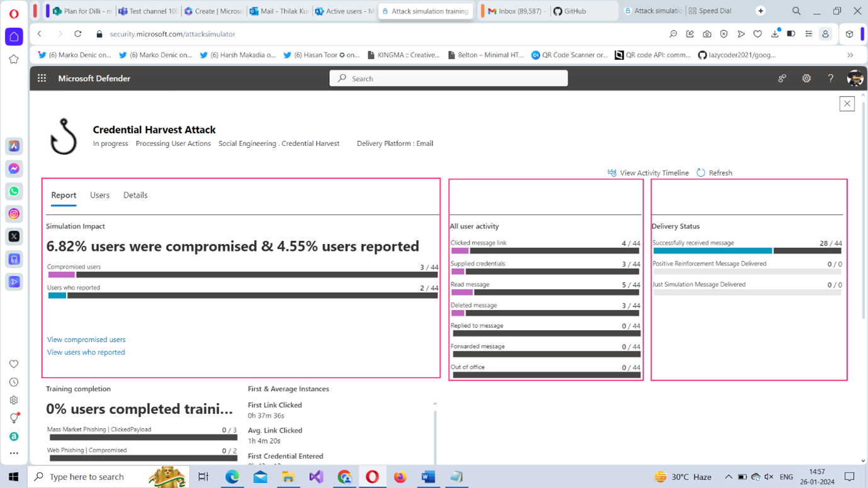Open WhatsApp from the Opera sidebar
The image size is (868, 488).
(14, 191)
